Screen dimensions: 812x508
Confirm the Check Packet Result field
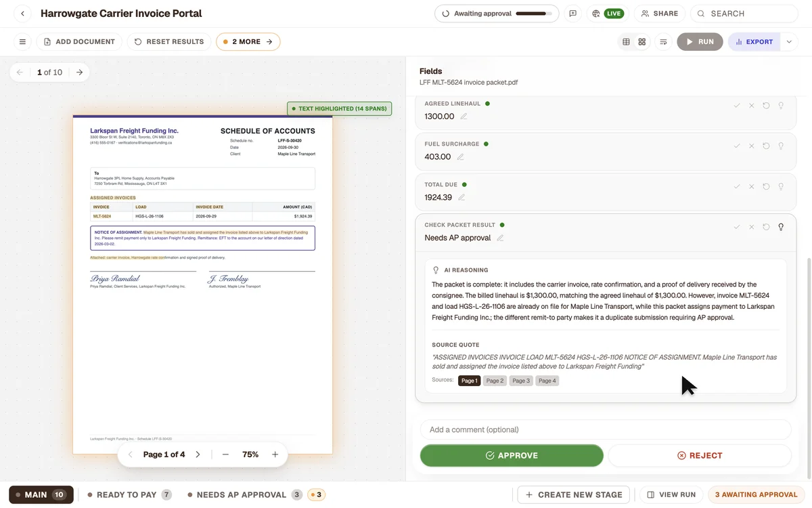pyautogui.click(x=737, y=227)
